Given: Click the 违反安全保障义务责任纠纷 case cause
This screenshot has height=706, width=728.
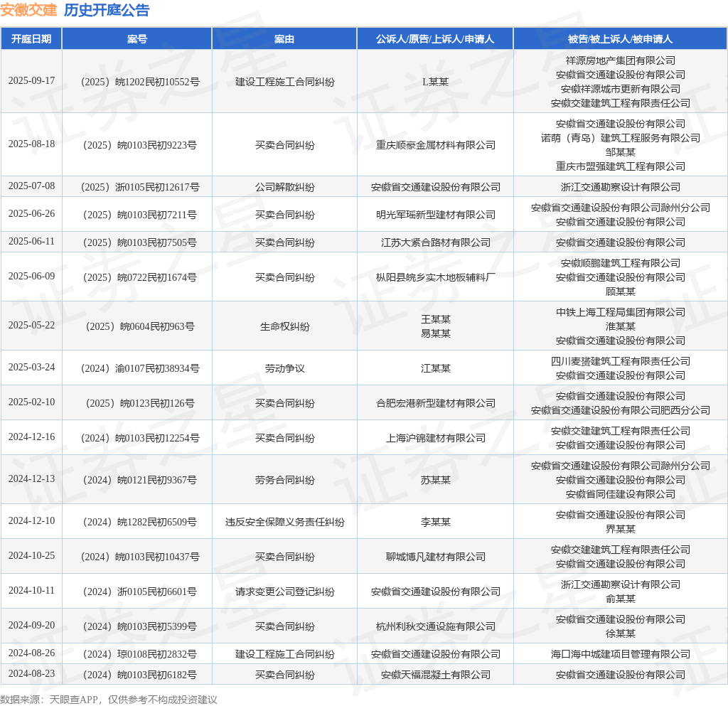Looking at the screenshot, I should (284, 522).
